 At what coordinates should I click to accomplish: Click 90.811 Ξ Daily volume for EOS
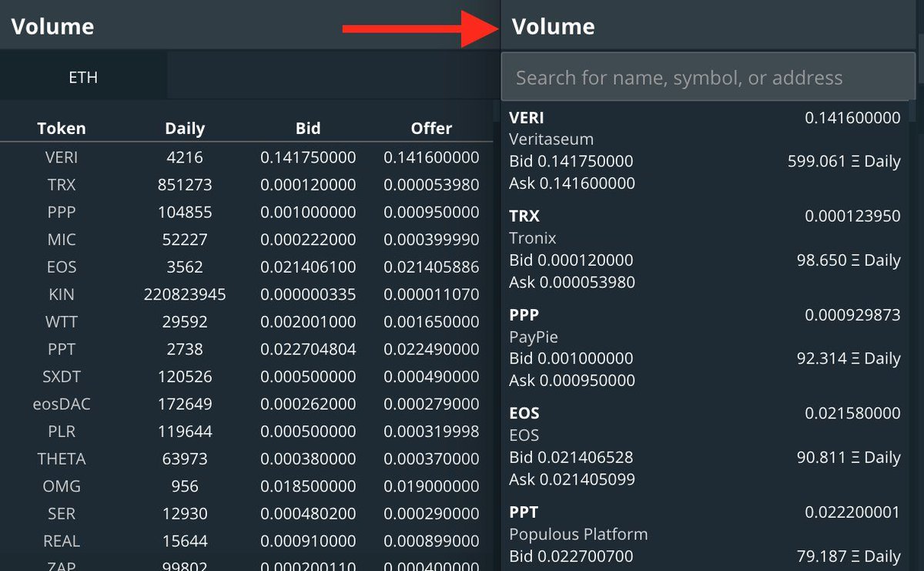(849, 458)
